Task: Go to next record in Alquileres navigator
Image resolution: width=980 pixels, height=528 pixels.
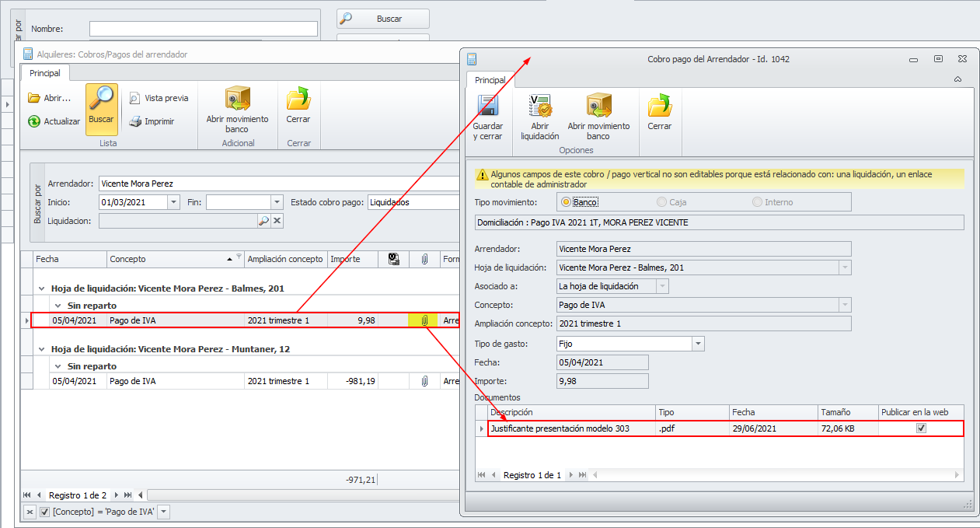Action: point(117,495)
